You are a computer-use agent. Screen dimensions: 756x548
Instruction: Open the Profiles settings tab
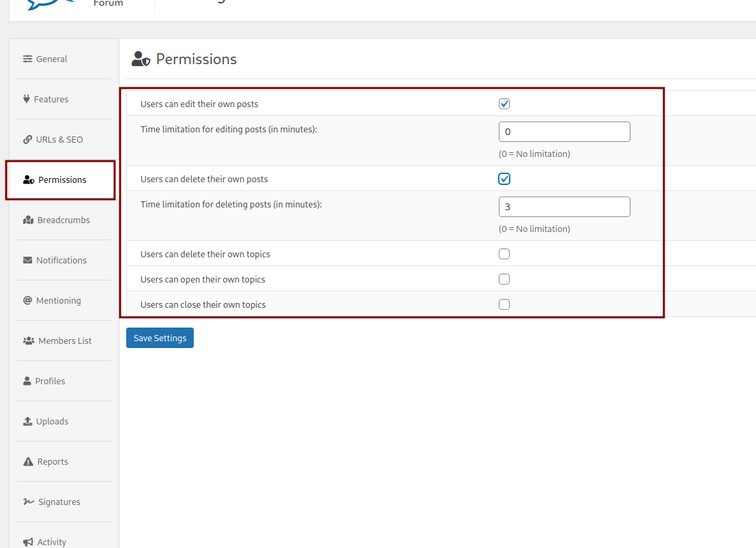(x=50, y=381)
